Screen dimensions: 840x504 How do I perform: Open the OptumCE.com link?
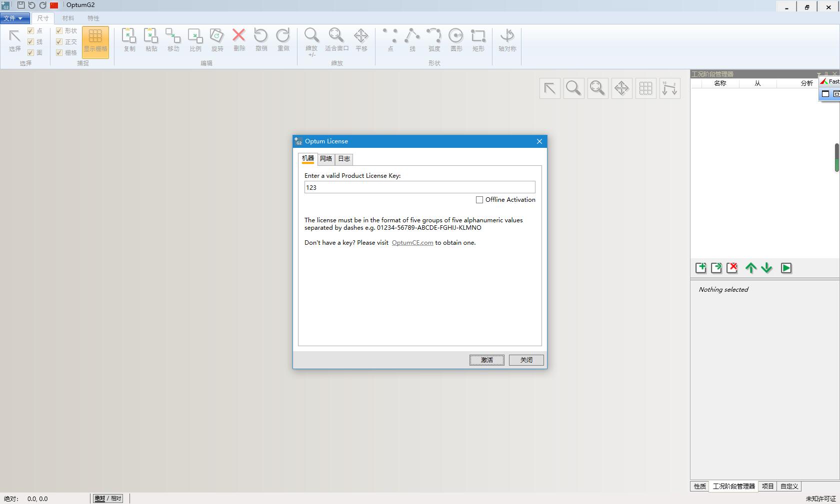click(412, 243)
